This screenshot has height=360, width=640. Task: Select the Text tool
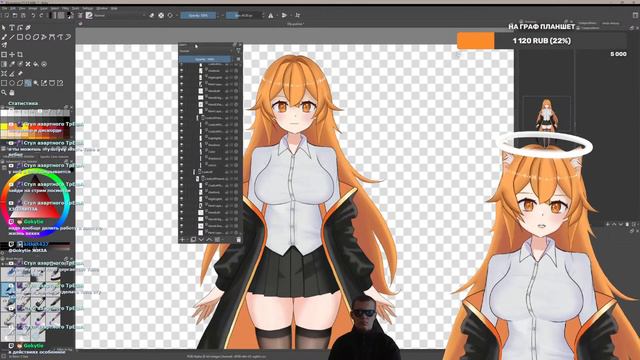click(x=12, y=27)
